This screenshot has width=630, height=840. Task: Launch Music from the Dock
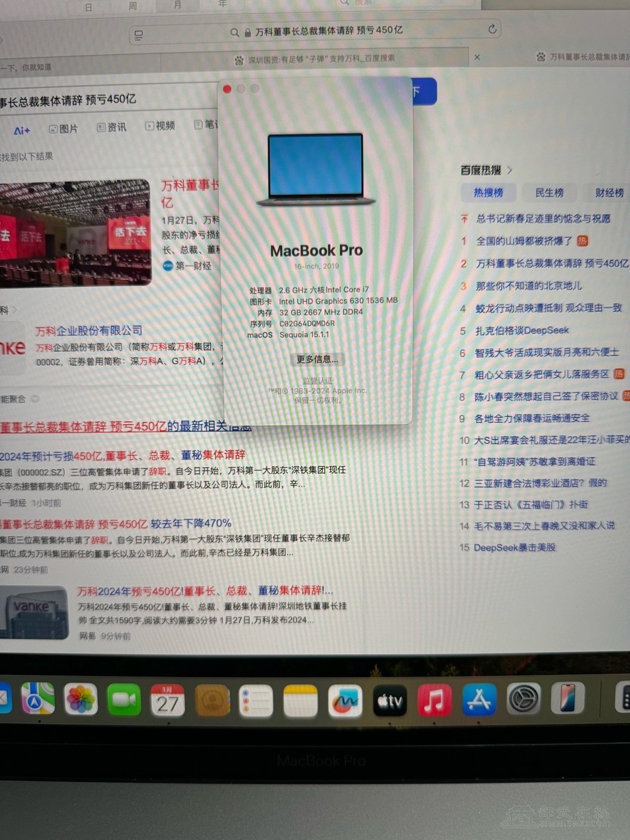[434, 700]
